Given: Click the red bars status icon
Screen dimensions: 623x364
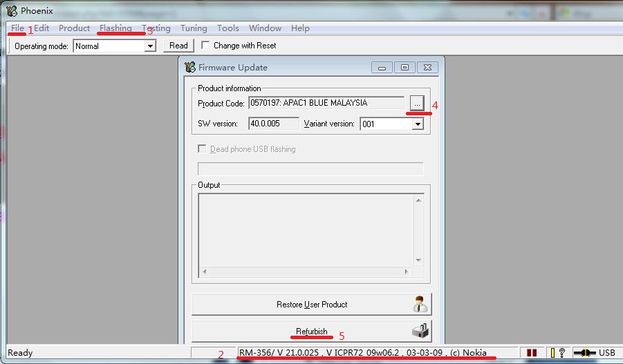Looking at the screenshot, I should (532, 352).
